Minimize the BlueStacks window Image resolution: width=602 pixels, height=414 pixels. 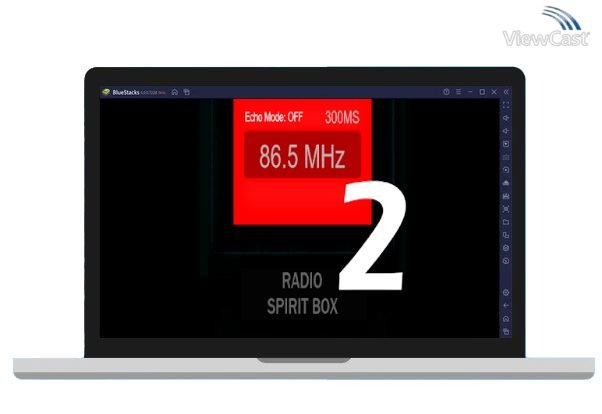pyautogui.click(x=470, y=92)
